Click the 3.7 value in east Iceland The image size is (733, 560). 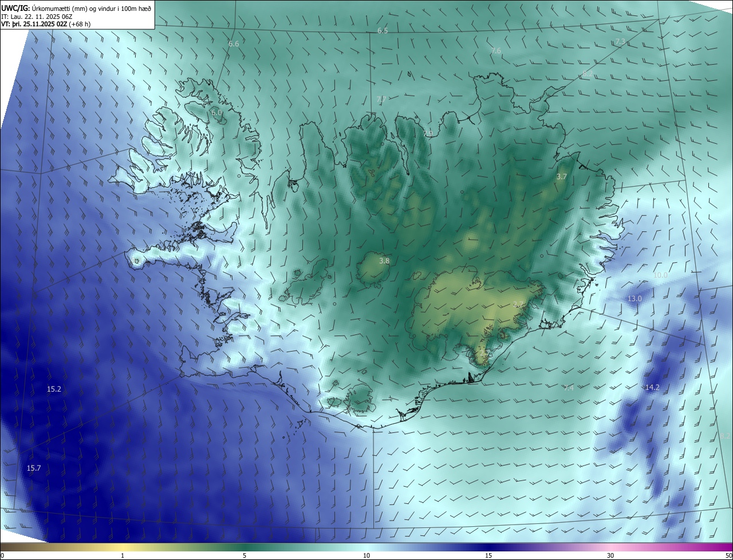pos(562,177)
